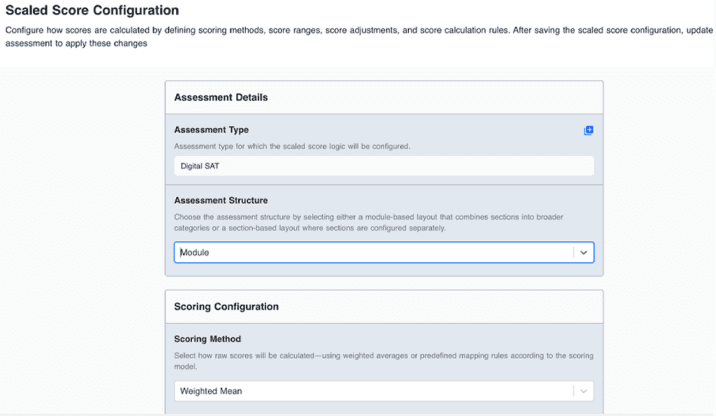This screenshot has height=416, width=716.
Task: Click the divider beside the Module dropdown arrow
Action: click(x=574, y=253)
